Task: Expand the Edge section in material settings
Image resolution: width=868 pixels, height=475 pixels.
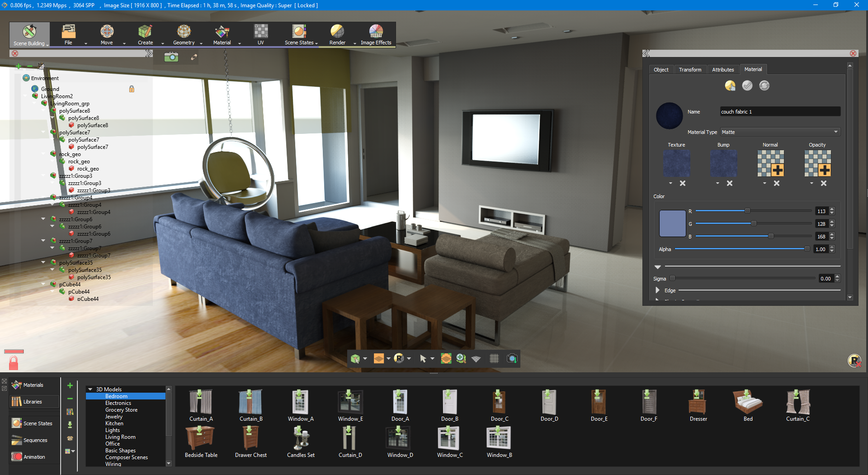Action: [x=658, y=290]
